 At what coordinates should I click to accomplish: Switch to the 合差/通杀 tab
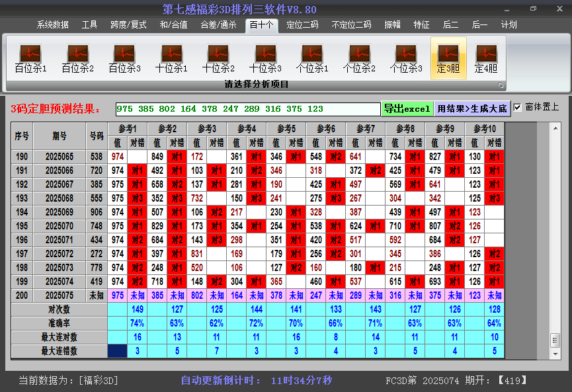[218, 25]
